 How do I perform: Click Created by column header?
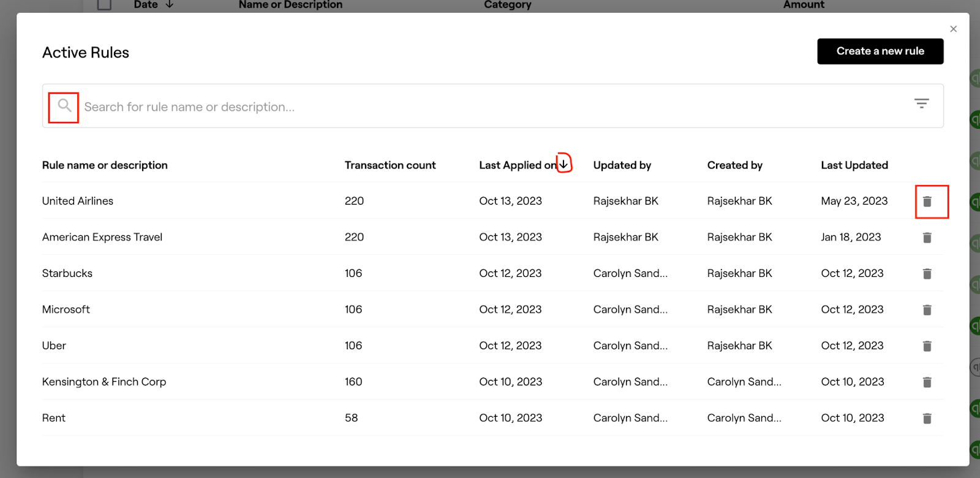pos(735,165)
